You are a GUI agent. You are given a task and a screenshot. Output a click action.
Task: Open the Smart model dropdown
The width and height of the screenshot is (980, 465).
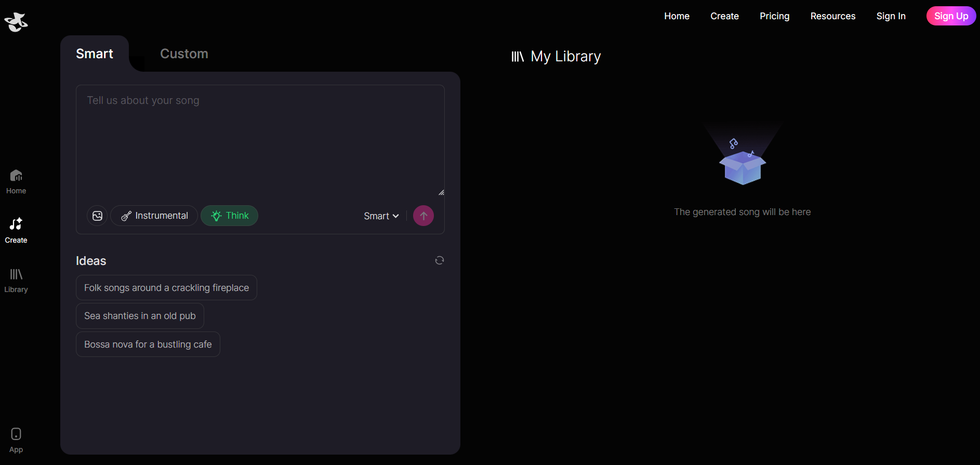point(381,216)
